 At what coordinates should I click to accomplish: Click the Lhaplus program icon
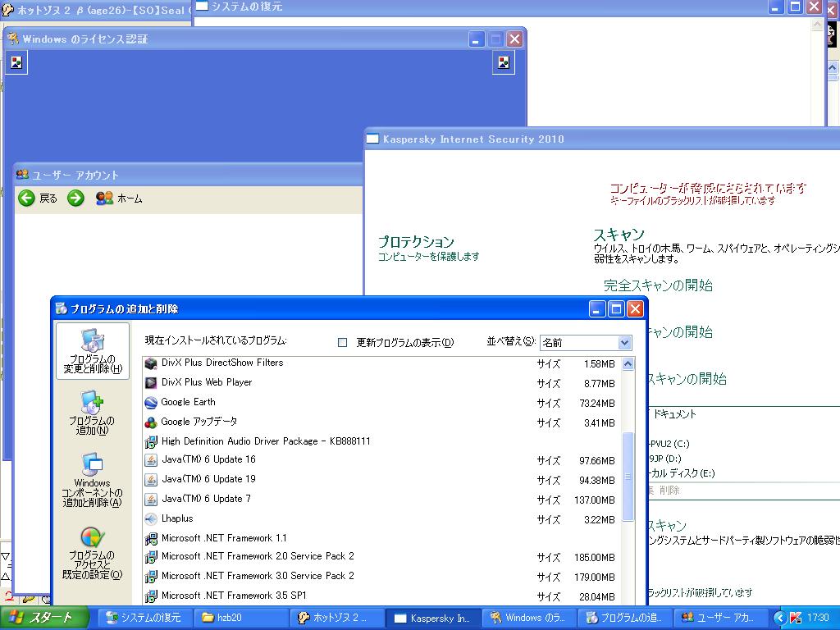[x=151, y=519]
